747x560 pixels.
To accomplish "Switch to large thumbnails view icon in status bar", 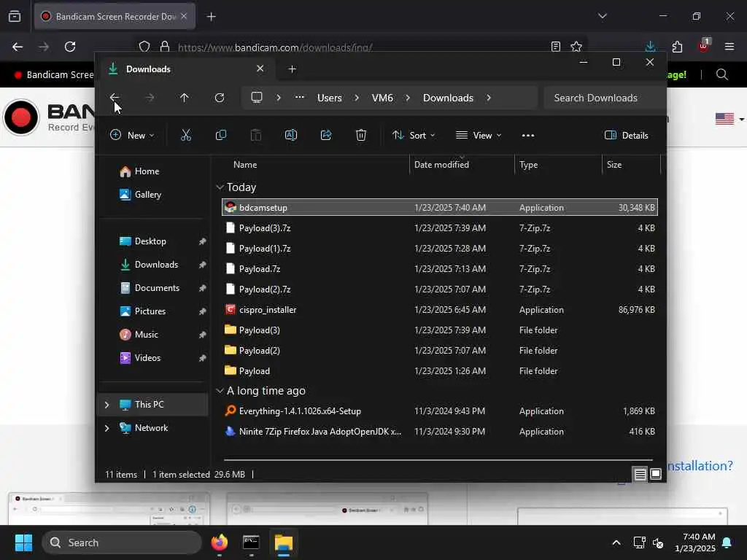I will point(656,474).
